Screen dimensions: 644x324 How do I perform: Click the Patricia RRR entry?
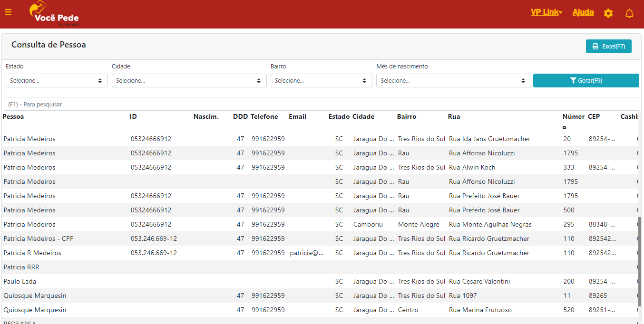(21, 267)
